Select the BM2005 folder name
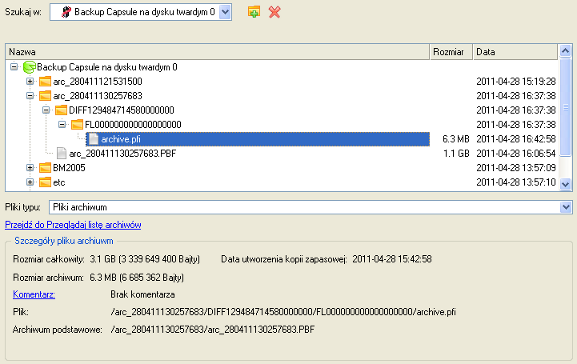The width and height of the screenshot is (577, 364). click(x=69, y=168)
